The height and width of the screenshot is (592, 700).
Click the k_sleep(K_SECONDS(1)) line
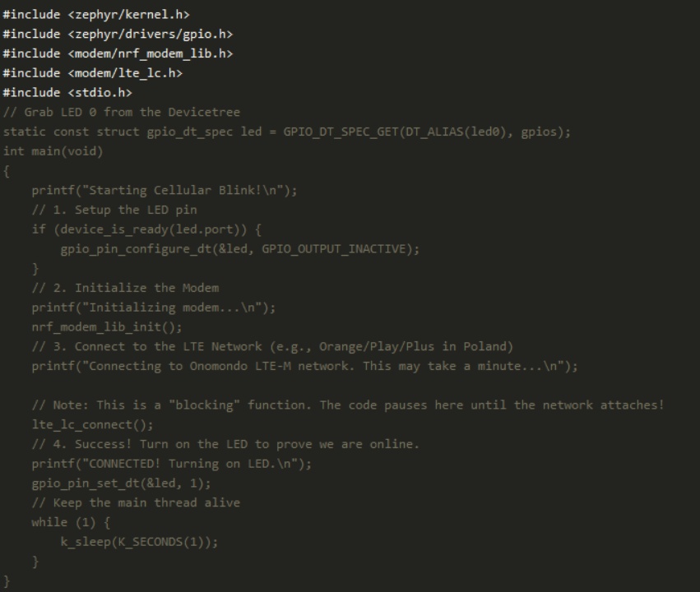coord(141,543)
